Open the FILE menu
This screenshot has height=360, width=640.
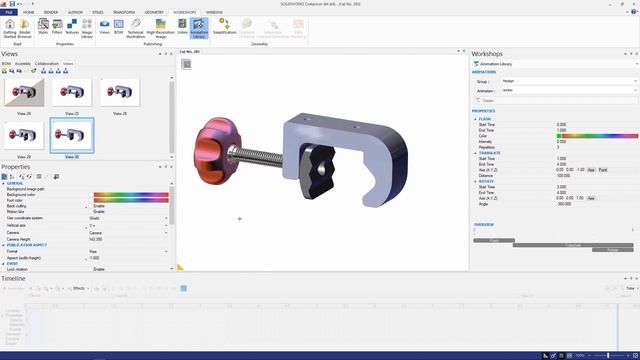point(9,12)
